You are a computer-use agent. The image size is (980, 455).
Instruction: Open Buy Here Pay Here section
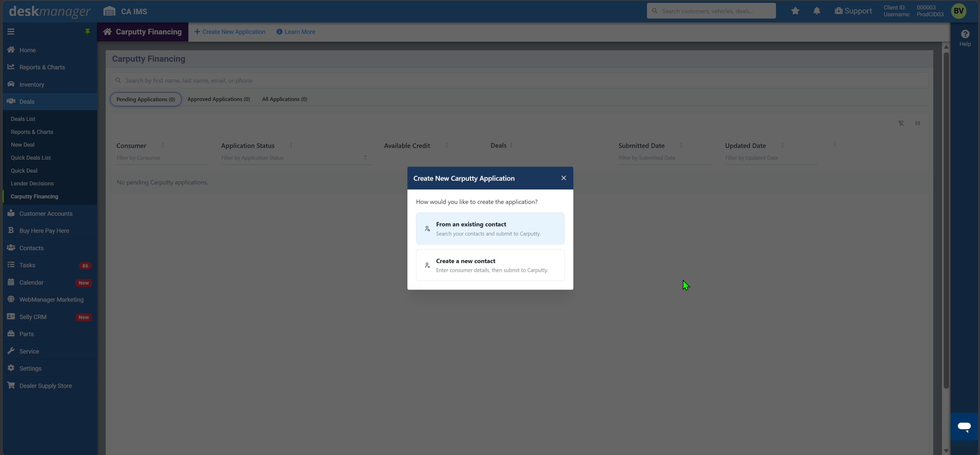click(50, 231)
